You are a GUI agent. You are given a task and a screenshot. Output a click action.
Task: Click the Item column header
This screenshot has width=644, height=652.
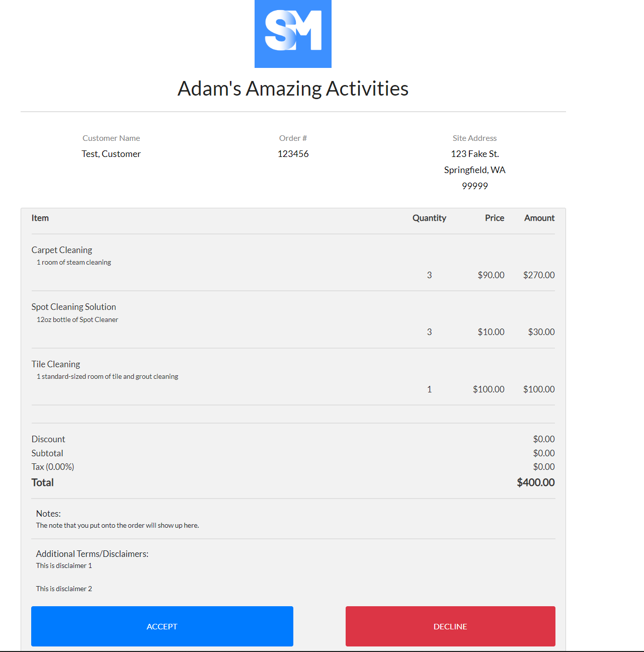point(40,218)
